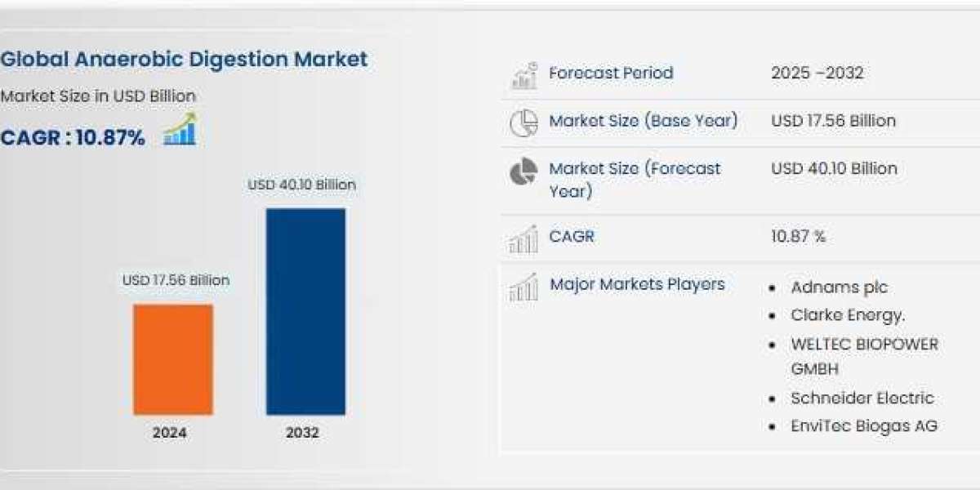This screenshot has height=490, width=980.
Task: Click the Major Markets Players icon
Action: (523, 287)
